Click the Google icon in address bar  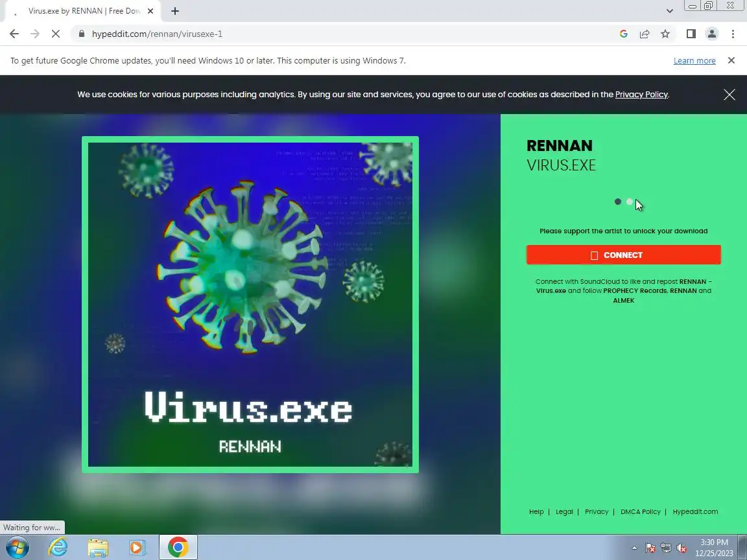coord(623,34)
